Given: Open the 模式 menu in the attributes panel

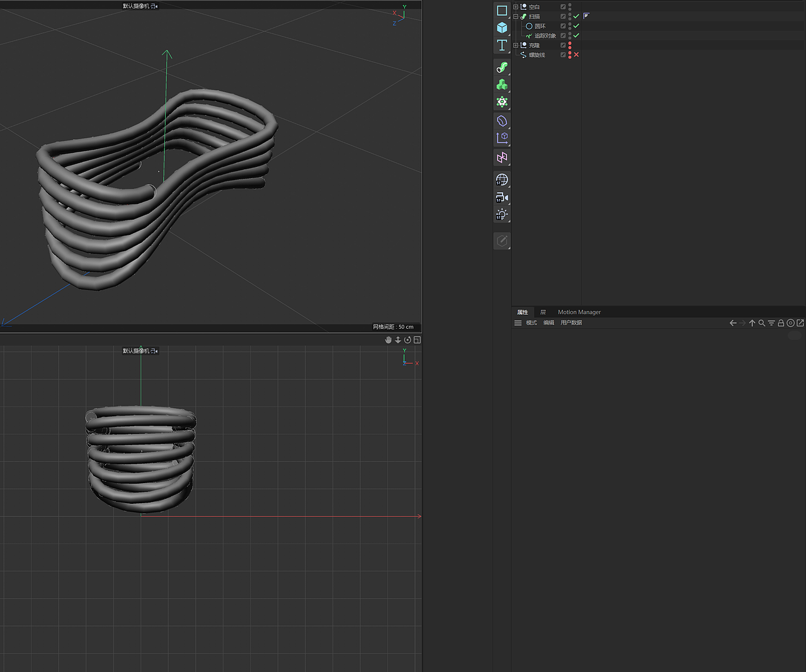Looking at the screenshot, I should [x=531, y=322].
